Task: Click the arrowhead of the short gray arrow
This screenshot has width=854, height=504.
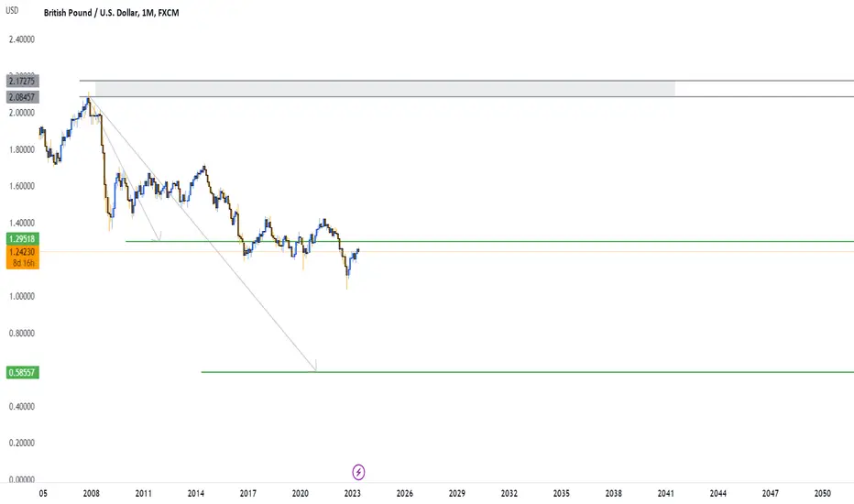Action: 159,236
